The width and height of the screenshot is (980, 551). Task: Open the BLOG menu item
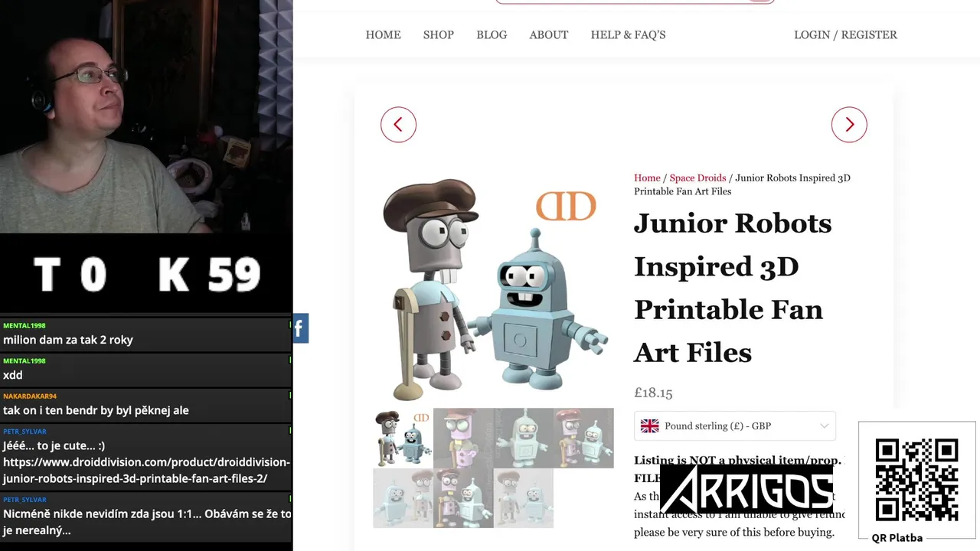pyautogui.click(x=492, y=34)
